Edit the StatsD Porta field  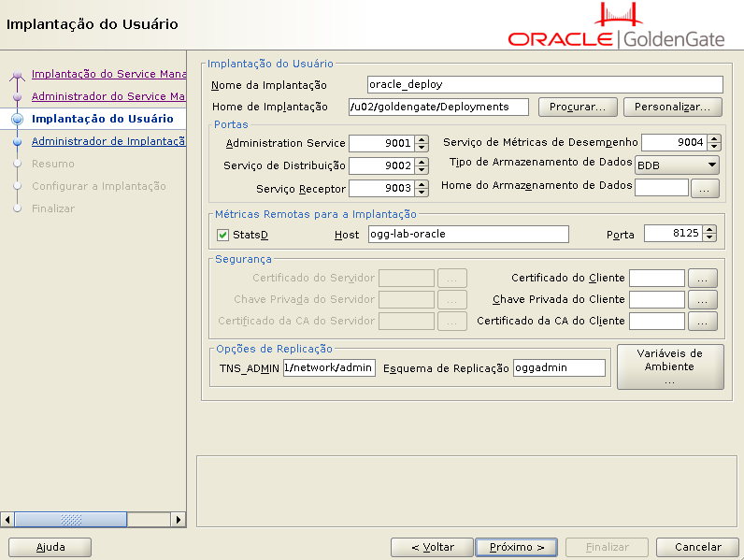[x=673, y=233]
